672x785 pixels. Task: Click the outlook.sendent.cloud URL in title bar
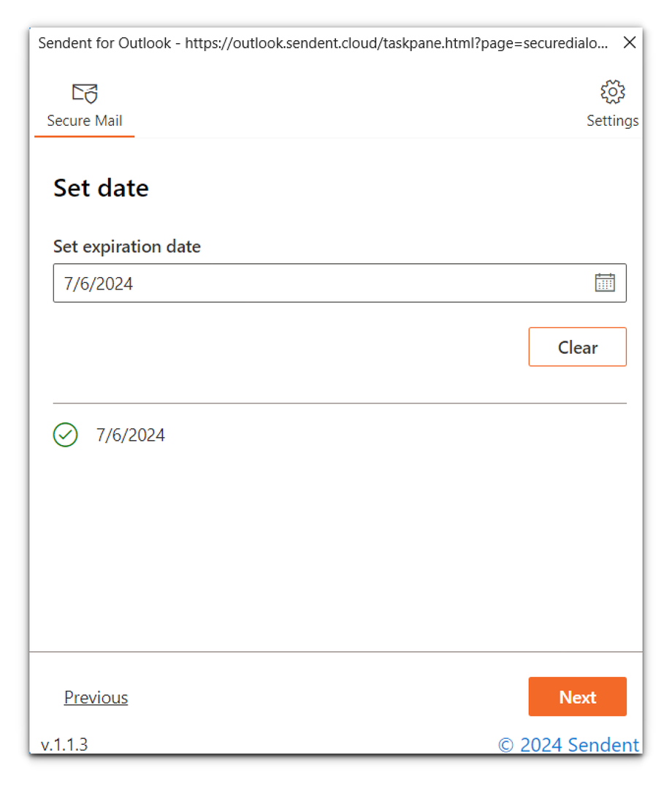tap(394, 43)
